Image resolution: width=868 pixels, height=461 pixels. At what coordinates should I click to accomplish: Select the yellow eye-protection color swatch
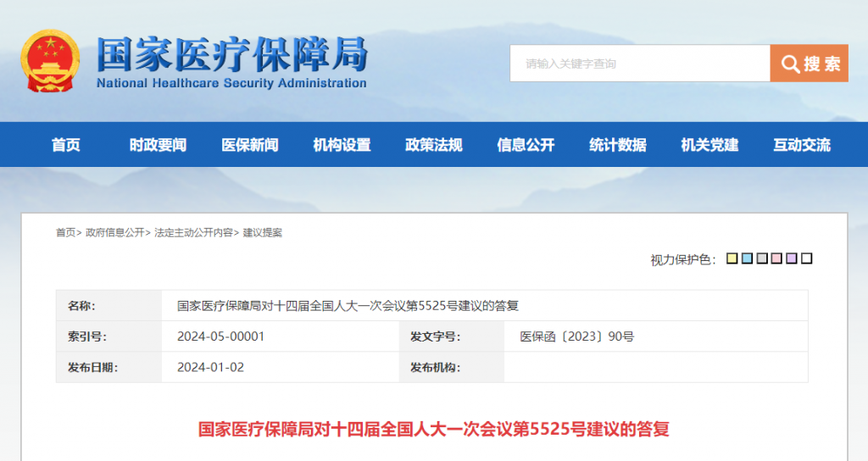point(732,258)
